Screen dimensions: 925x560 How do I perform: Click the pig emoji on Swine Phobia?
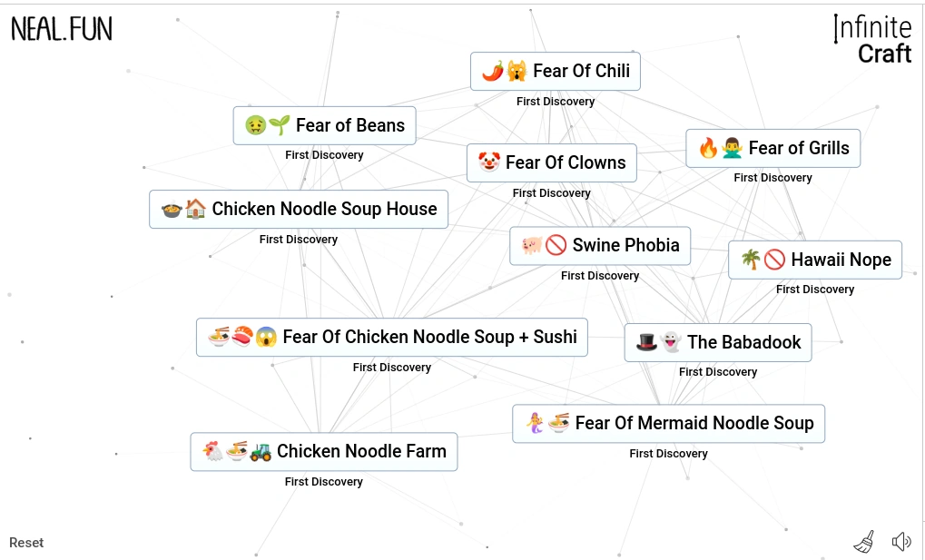click(x=532, y=245)
